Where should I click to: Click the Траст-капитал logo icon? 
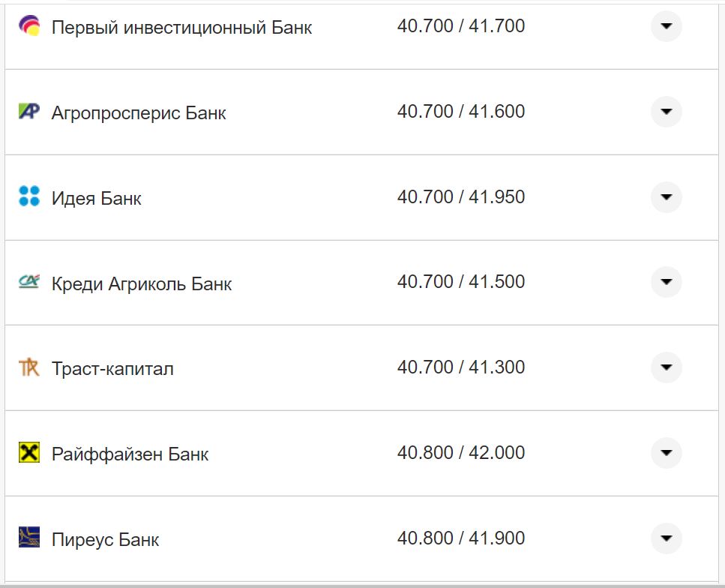click(x=29, y=367)
